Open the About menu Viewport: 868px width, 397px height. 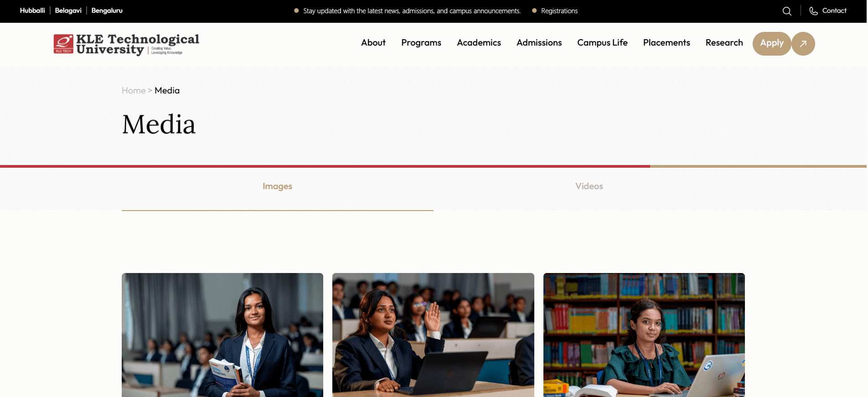tap(373, 43)
